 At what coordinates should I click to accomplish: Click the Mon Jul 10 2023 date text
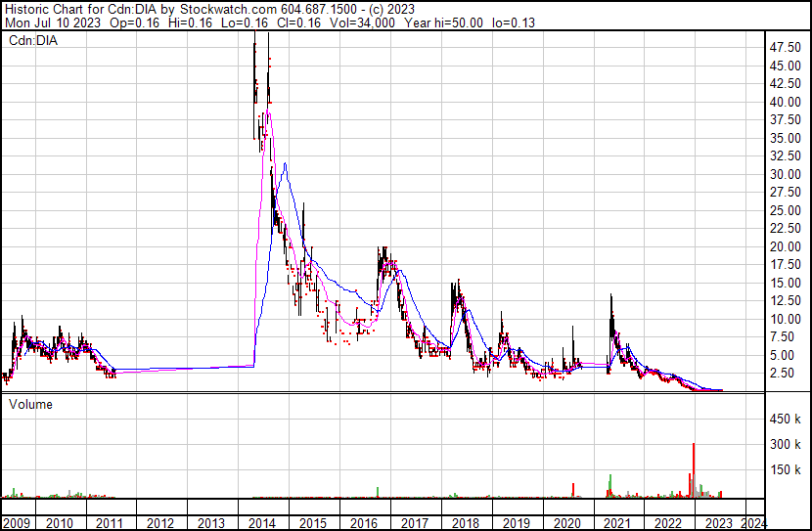coord(51,22)
